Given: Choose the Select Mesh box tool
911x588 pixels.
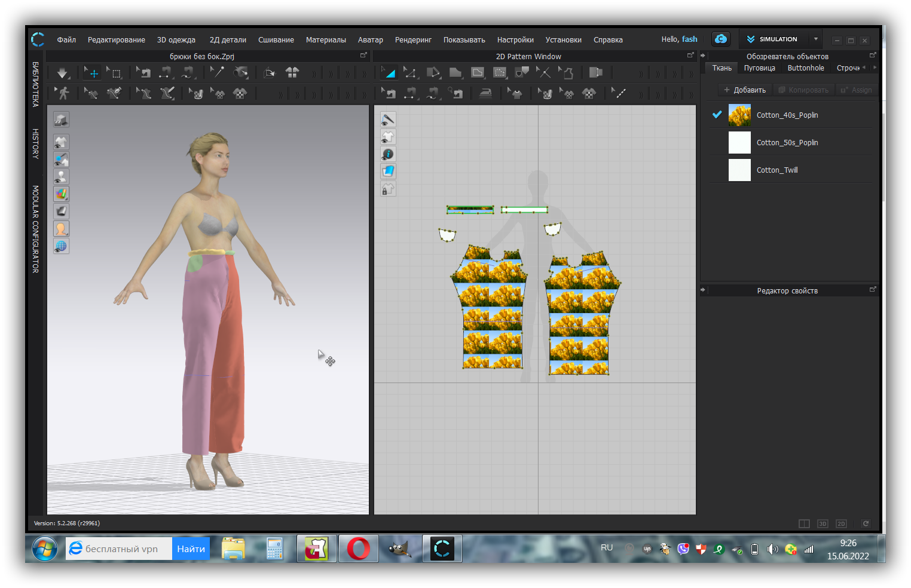Looking at the screenshot, I should coord(114,73).
